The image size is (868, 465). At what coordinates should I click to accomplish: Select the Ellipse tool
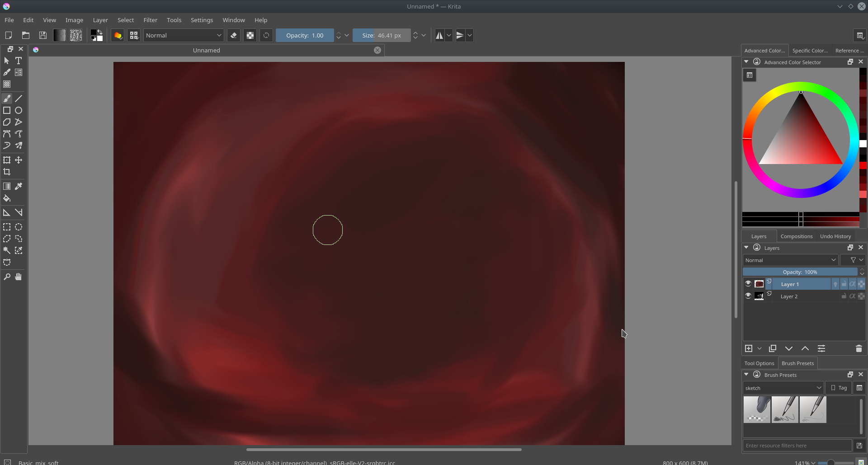(x=19, y=110)
